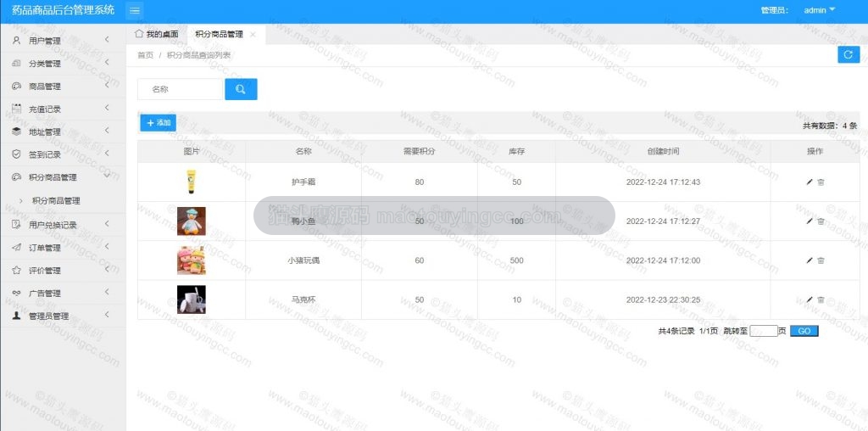The image size is (868, 431).
Task: Click the blue magnifier search button
Action: (x=241, y=89)
